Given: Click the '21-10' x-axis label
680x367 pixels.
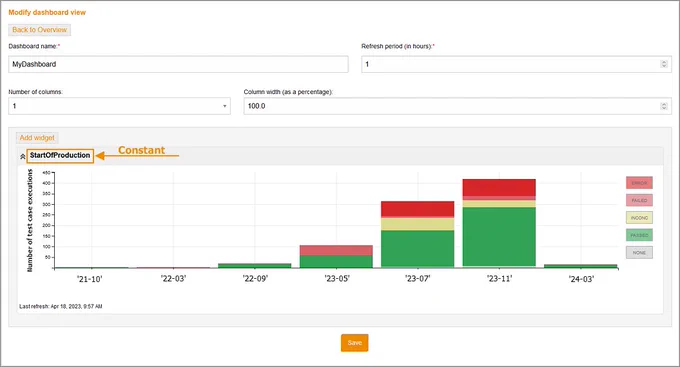Looking at the screenshot, I should pyautogui.click(x=90, y=279).
